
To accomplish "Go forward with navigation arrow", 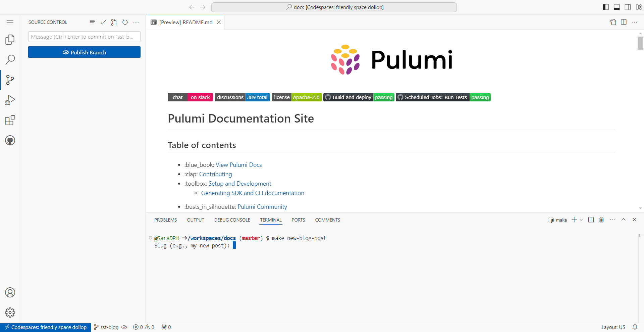I will pyautogui.click(x=203, y=7).
